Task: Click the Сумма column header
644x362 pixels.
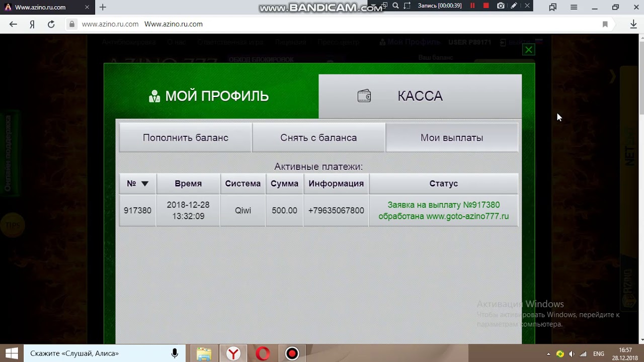Action: (284, 184)
